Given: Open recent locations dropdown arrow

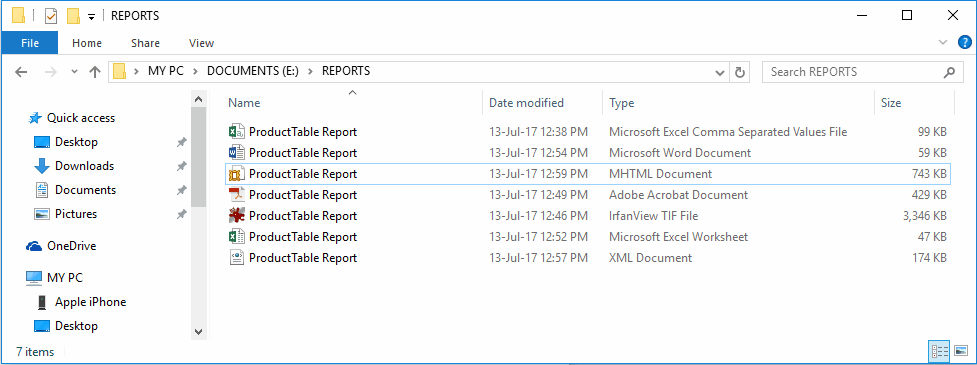Looking at the screenshot, I should pos(75,72).
